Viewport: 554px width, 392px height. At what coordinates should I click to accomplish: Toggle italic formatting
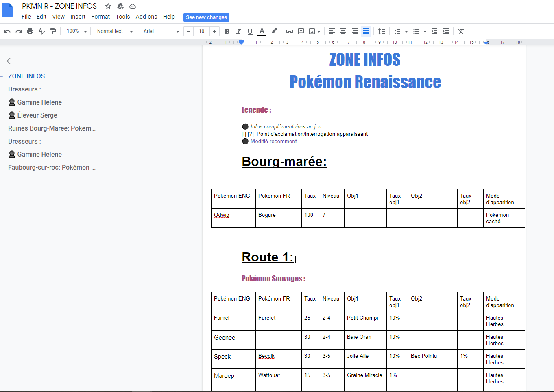click(x=238, y=31)
